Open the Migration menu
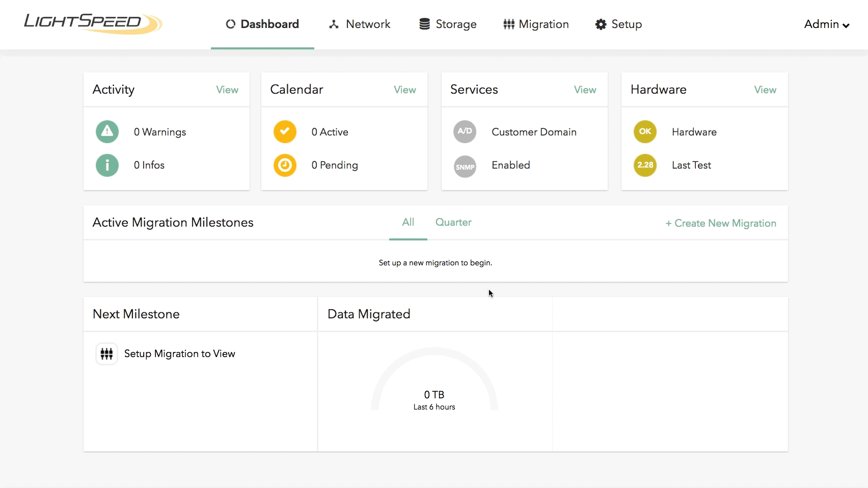The image size is (868, 488). click(x=536, y=24)
